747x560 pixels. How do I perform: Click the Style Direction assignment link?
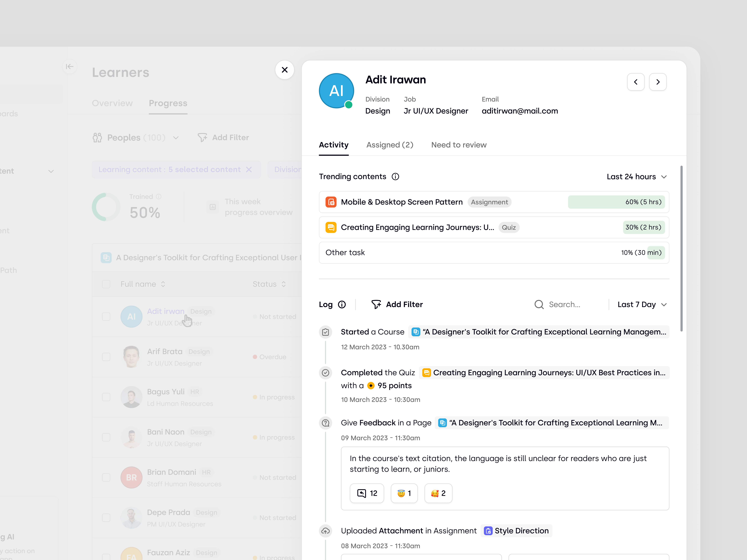pyautogui.click(x=516, y=531)
